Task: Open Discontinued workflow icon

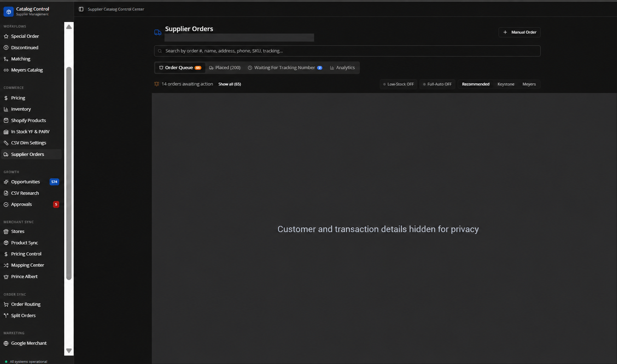Action: (6, 48)
